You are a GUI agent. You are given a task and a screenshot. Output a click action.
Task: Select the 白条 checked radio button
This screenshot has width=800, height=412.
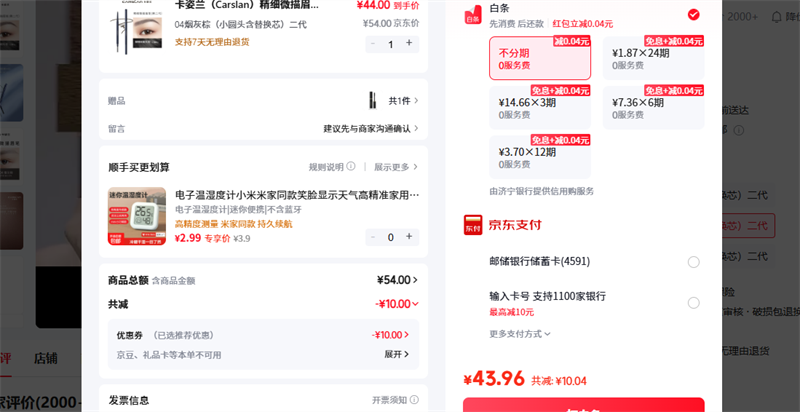click(693, 15)
